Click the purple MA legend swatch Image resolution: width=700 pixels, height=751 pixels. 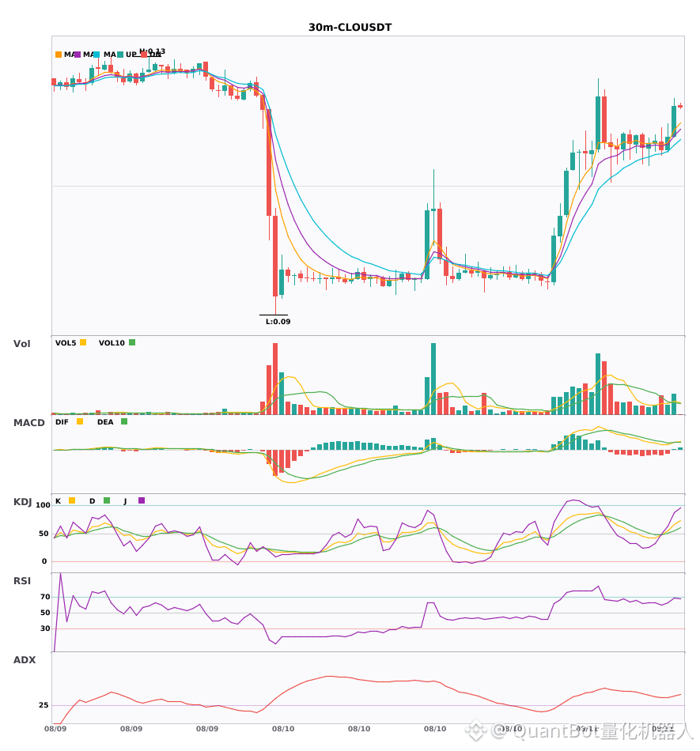point(78,55)
